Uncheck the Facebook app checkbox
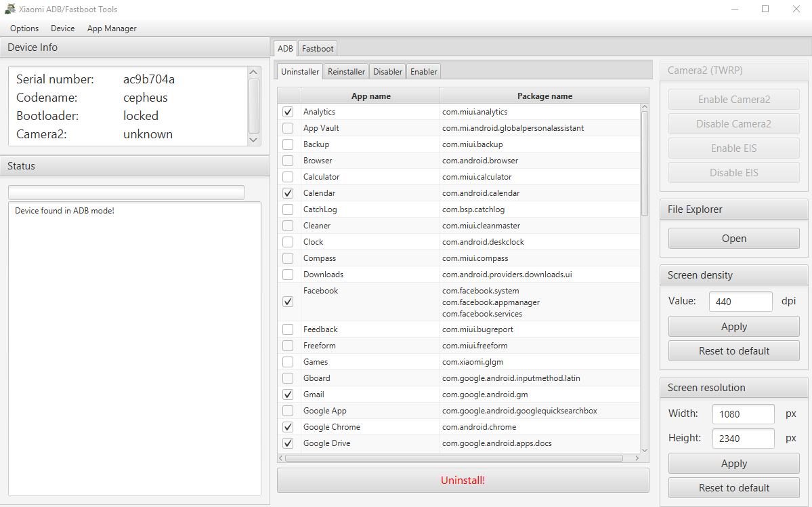This screenshot has width=812, height=507. 288,302
